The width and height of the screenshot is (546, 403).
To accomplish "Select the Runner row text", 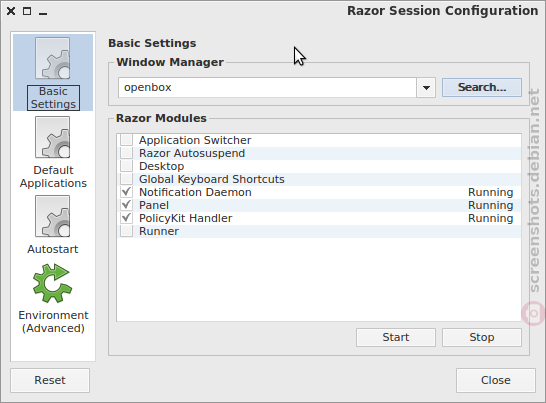I will [x=159, y=231].
